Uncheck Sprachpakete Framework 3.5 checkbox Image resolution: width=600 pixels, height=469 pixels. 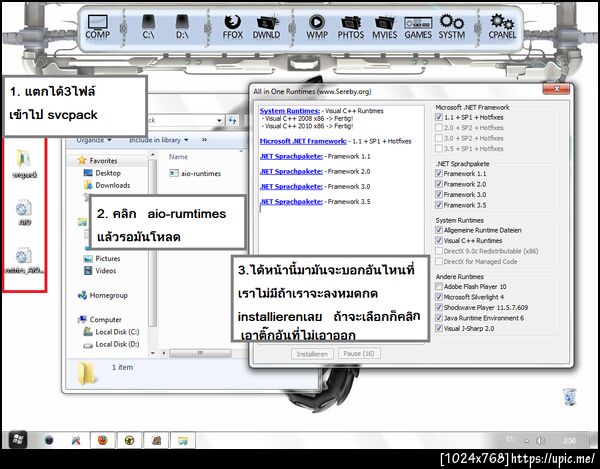(439, 205)
